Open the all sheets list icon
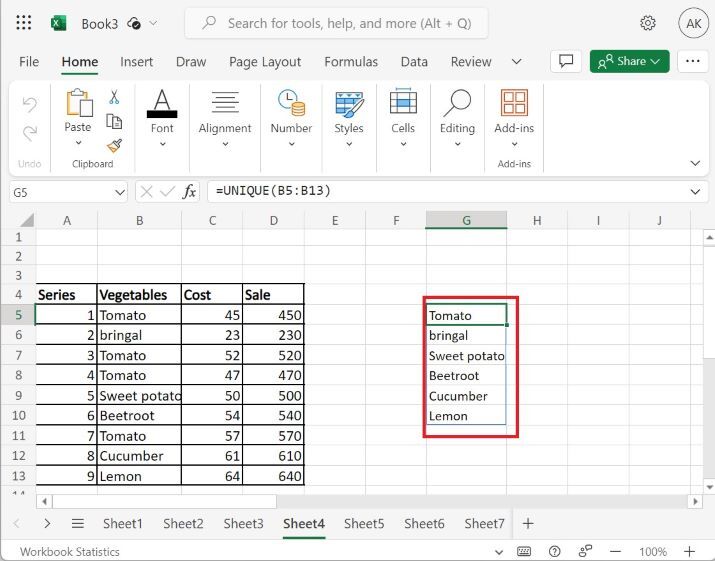The width and height of the screenshot is (715, 561). click(78, 524)
